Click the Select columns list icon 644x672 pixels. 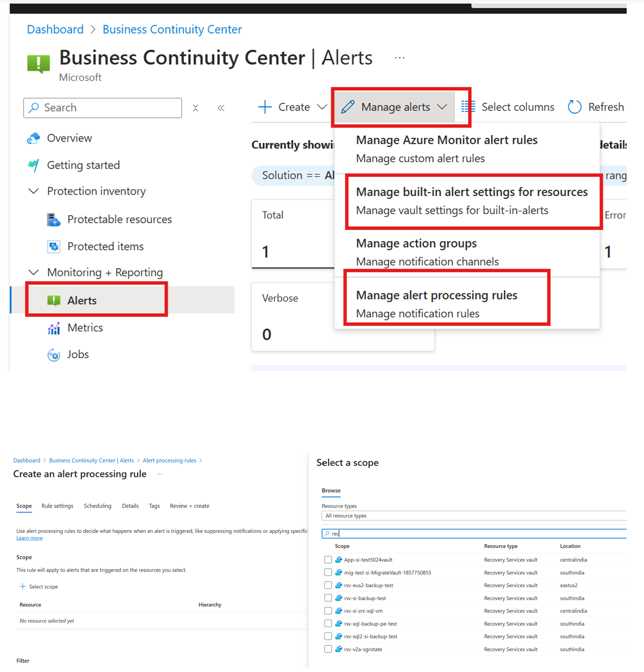point(468,107)
